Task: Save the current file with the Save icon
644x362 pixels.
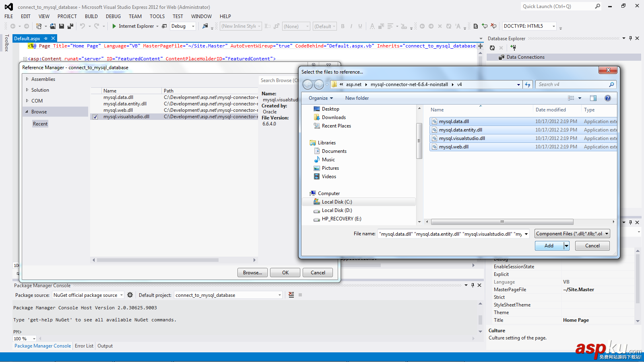Action: click(62, 26)
